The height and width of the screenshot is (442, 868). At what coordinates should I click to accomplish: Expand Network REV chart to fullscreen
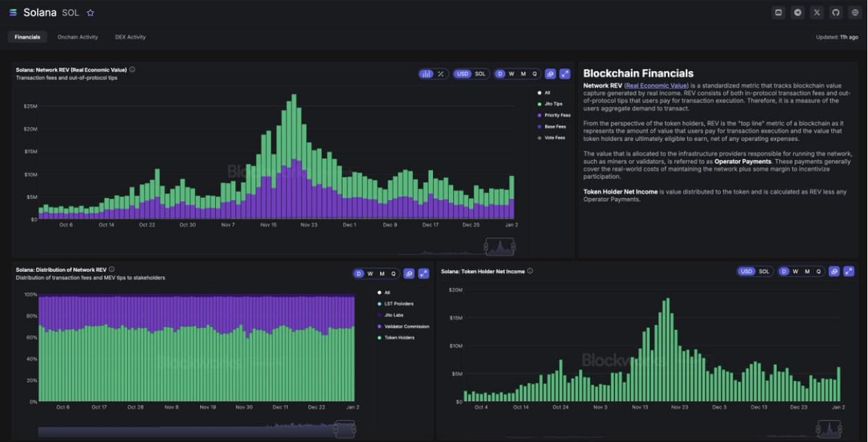(564, 74)
